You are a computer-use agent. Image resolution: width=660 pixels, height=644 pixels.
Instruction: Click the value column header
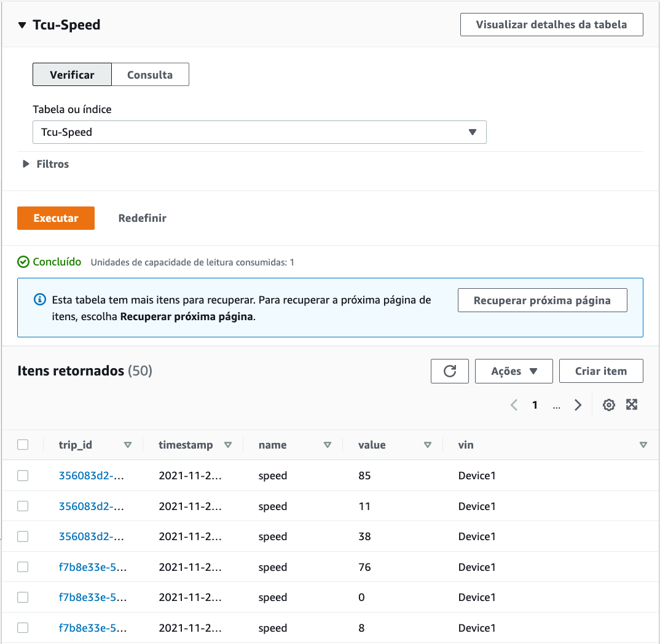point(372,445)
